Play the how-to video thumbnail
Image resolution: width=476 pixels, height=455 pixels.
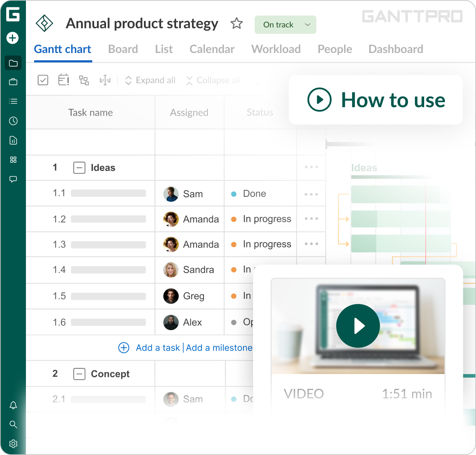358,326
